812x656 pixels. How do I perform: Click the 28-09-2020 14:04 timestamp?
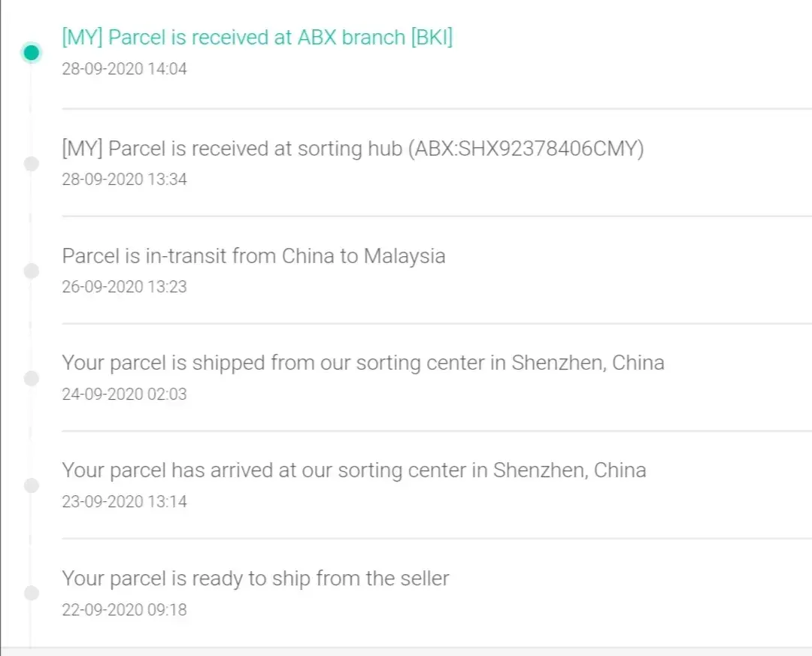124,69
